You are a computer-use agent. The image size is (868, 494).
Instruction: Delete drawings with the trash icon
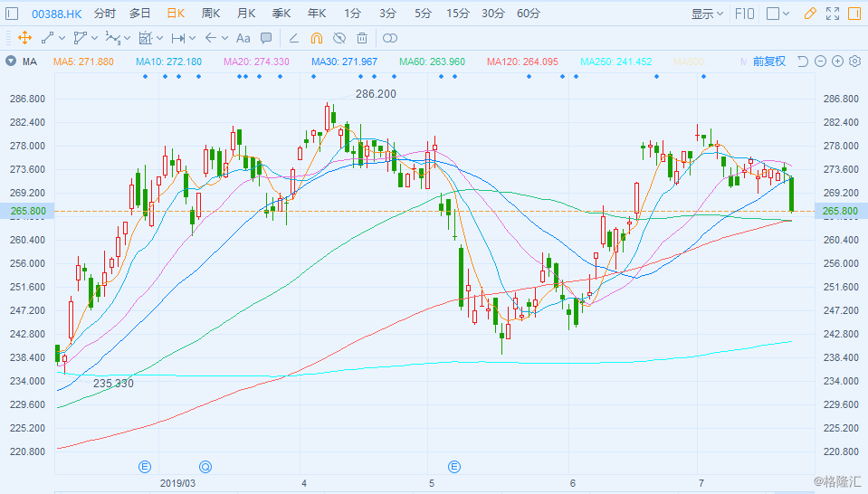(362, 38)
